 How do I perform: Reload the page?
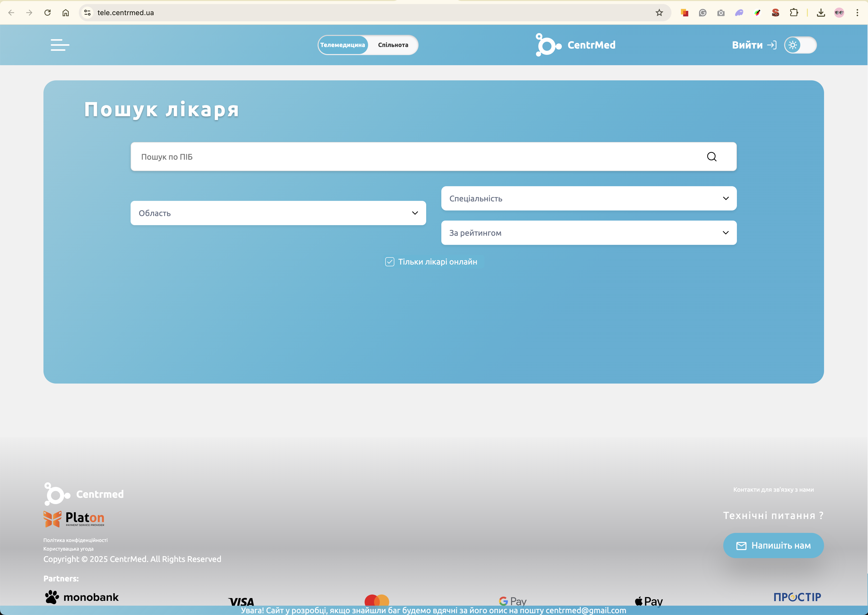47,12
